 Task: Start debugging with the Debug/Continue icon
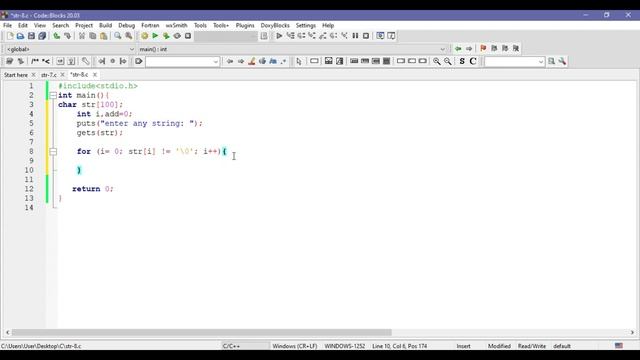point(279,36)
